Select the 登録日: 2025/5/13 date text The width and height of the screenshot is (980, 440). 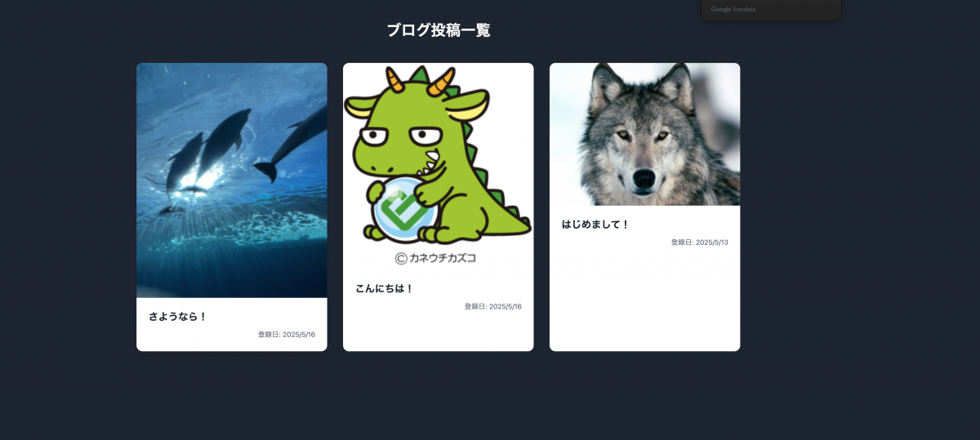pyautogui.click(x=699, y=242)
